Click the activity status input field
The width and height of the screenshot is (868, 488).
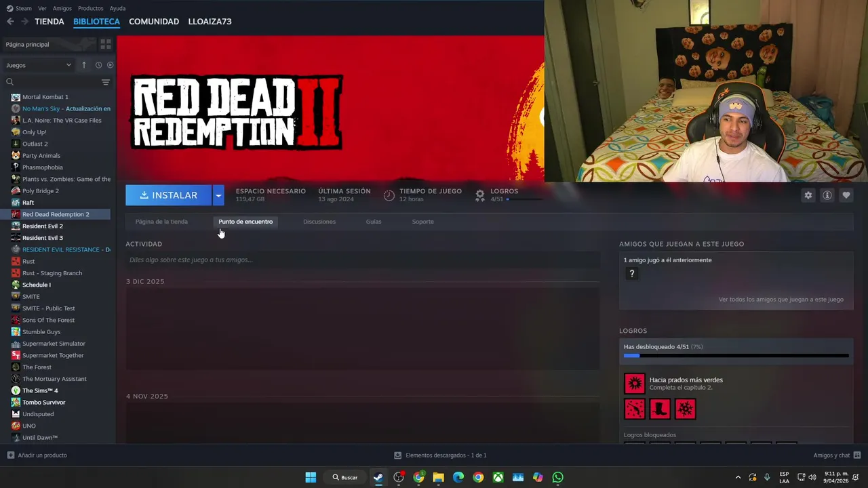(363, 260)
